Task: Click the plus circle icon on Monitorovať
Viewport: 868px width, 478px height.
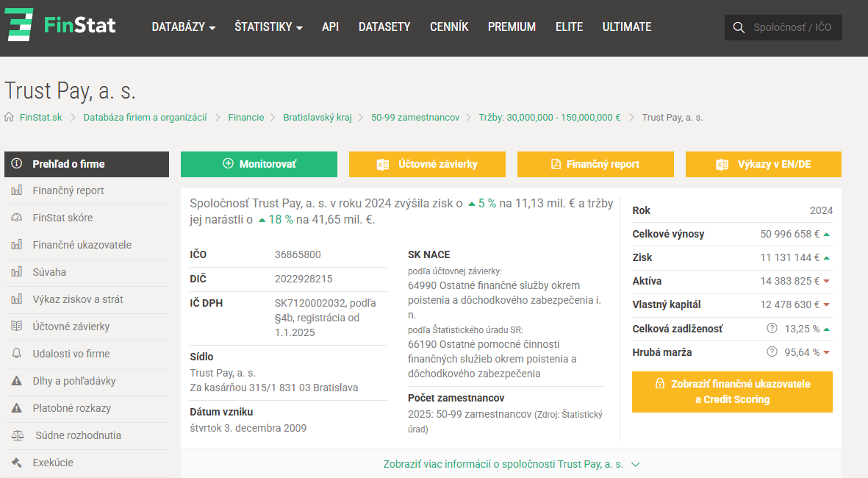Action: (x=228, y=163)
